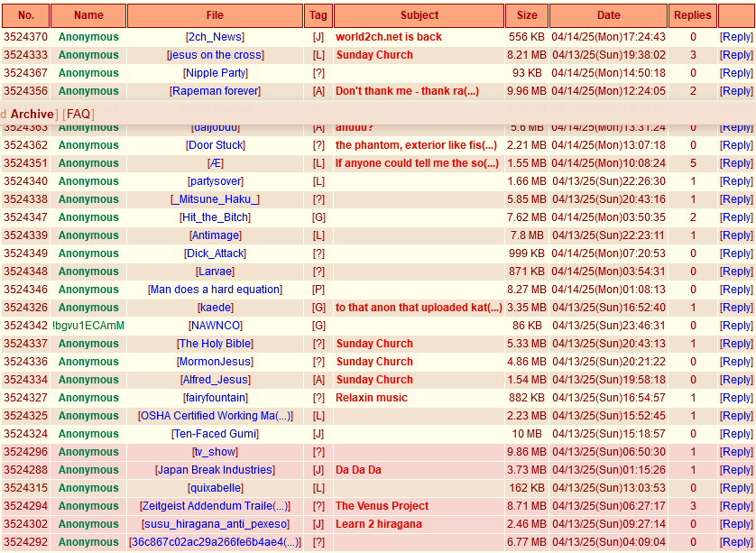
Task: Sort the table by the No. column header
Action: point(26,15)
